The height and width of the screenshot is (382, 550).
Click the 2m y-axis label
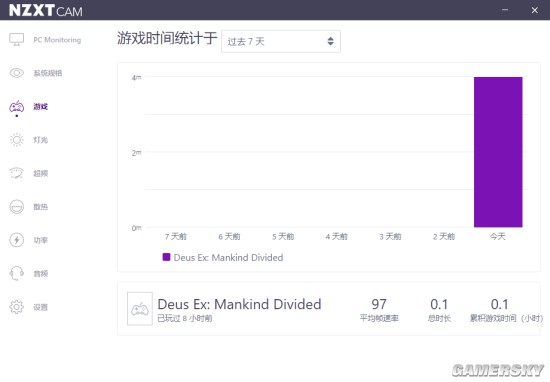coord(136,153)
